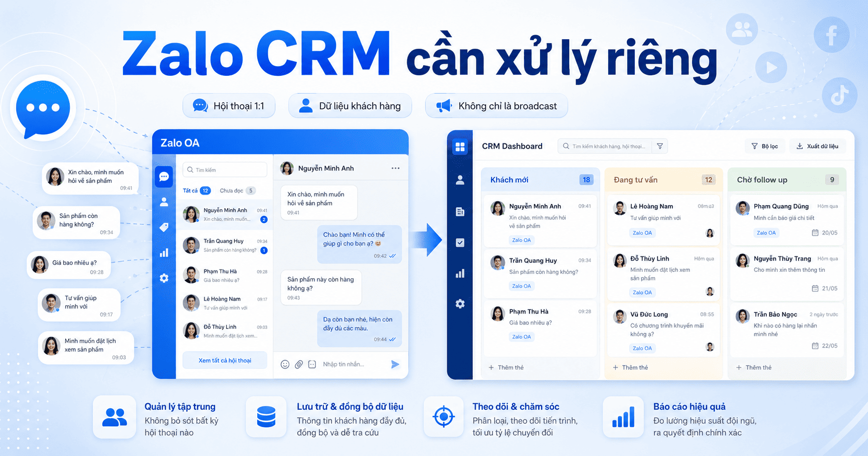868x456 pixels.
Task: Click filter funnel icon beside CRM search
Action: (x=660, y=146)
